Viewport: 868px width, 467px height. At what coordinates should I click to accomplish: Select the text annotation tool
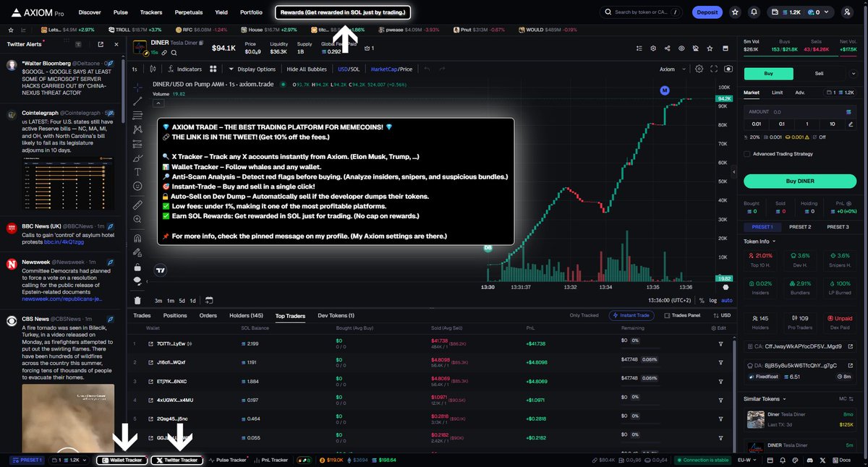click(137, 172)
